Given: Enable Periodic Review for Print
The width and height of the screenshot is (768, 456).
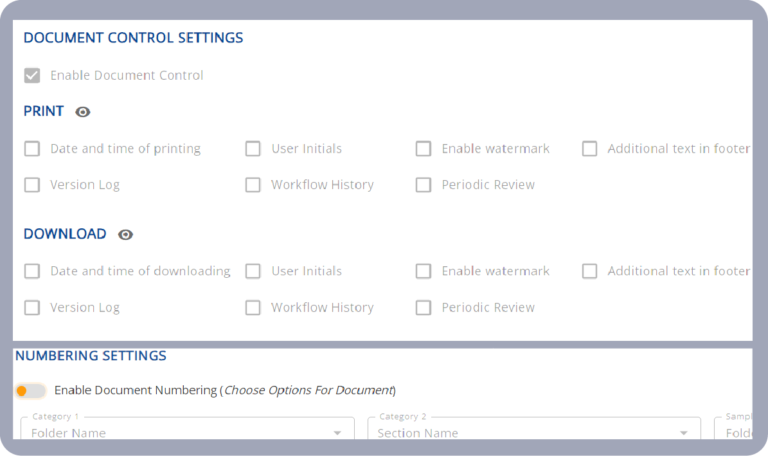Looking at the screenshot, I should pyautogui.click(x=424, y=185).
